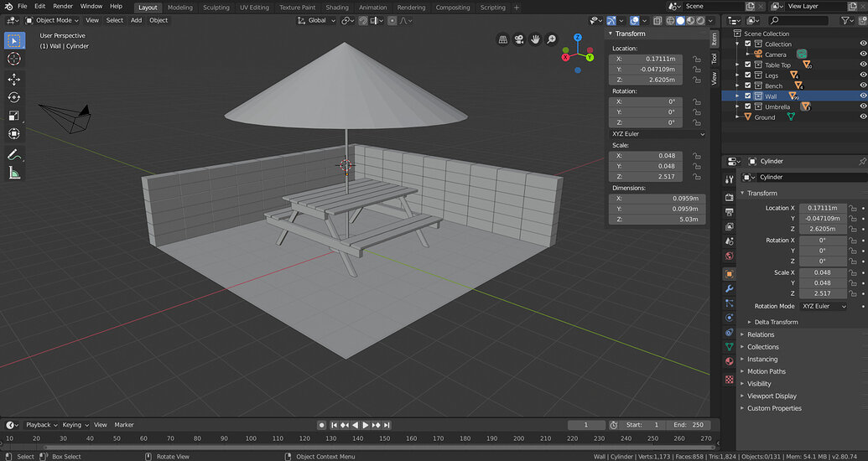
Task: Hide the Camera in viewport
Action: coord(863,54)
